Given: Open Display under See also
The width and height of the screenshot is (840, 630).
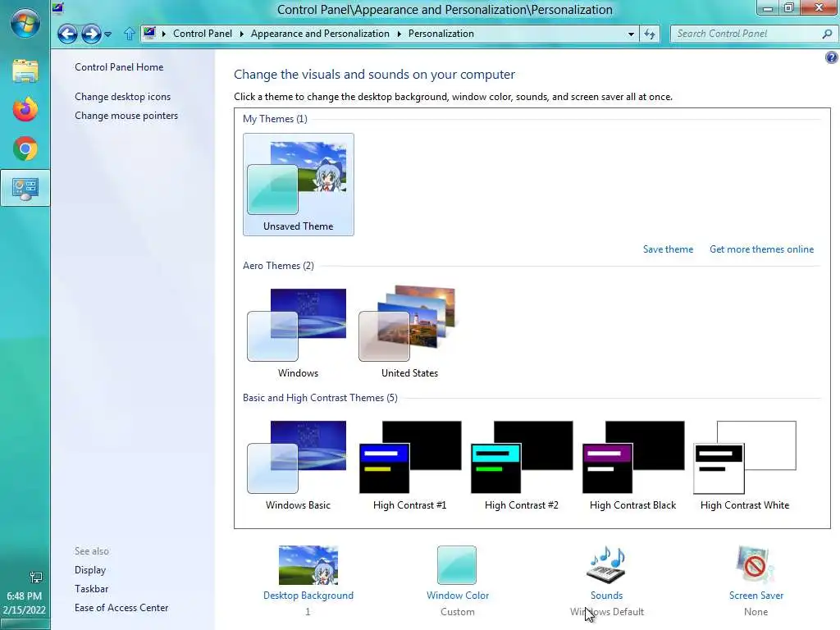Looking at the screenshot, I should tap(90, 570).
